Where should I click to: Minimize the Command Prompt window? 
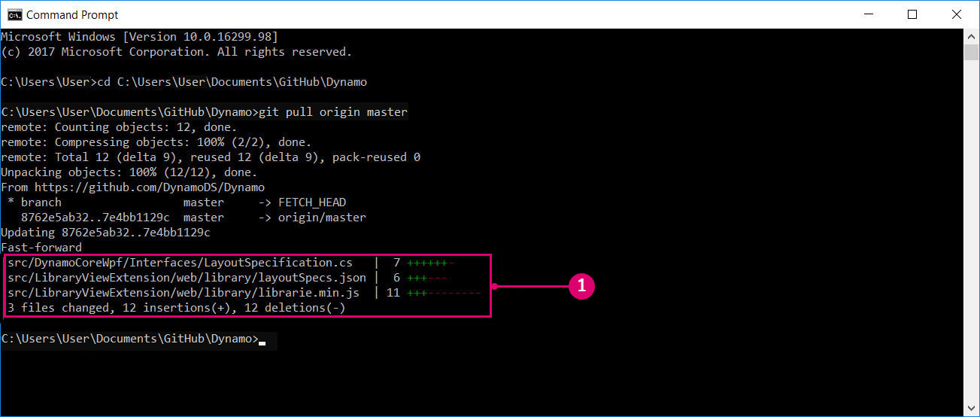870,14
